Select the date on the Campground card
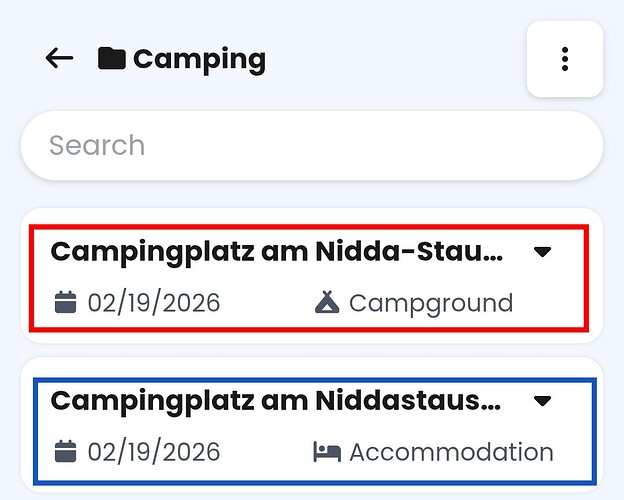 [153, 303]
